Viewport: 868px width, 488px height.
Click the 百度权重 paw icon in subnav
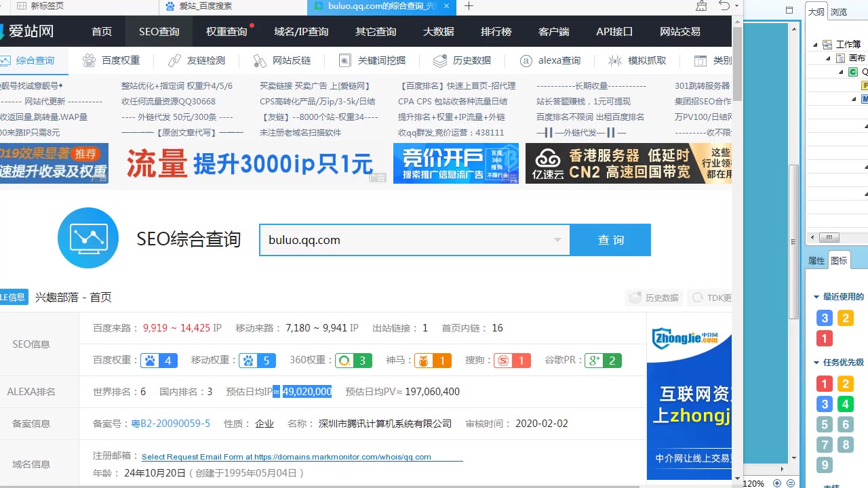coord(89,60)
